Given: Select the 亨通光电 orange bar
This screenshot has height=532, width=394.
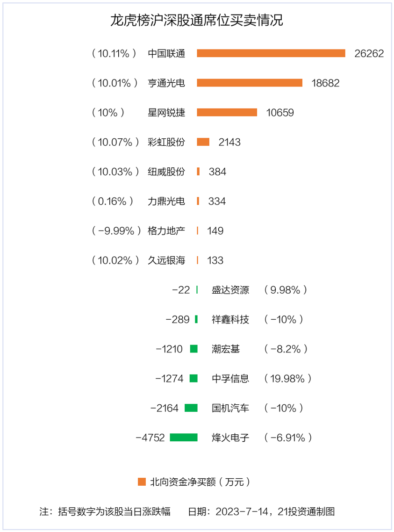Looking at the screenshot, I should point(250,83).
